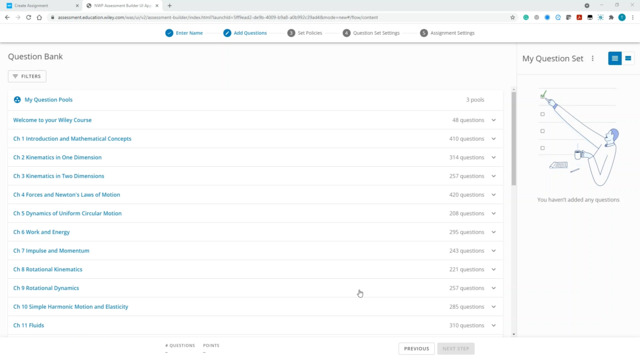Viewport: 640px width, 360px height.
Task: Click the address bar URL
Action: (218, 18)
